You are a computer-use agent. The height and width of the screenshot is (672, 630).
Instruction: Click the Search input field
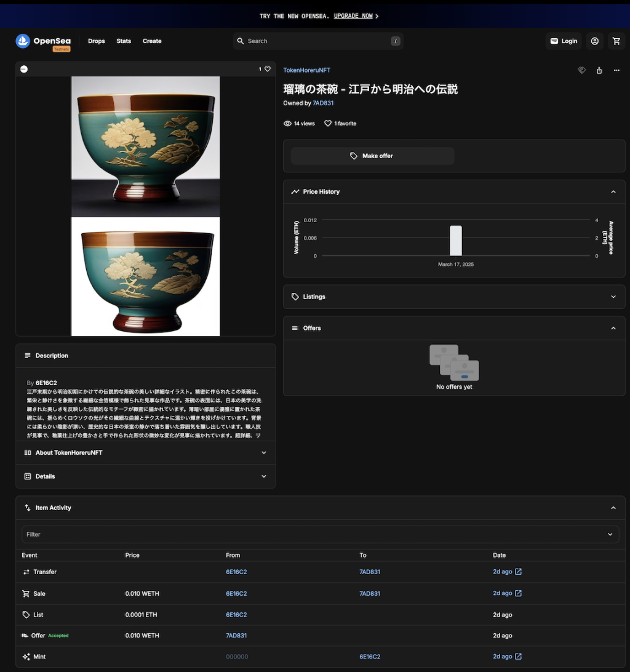318,41
